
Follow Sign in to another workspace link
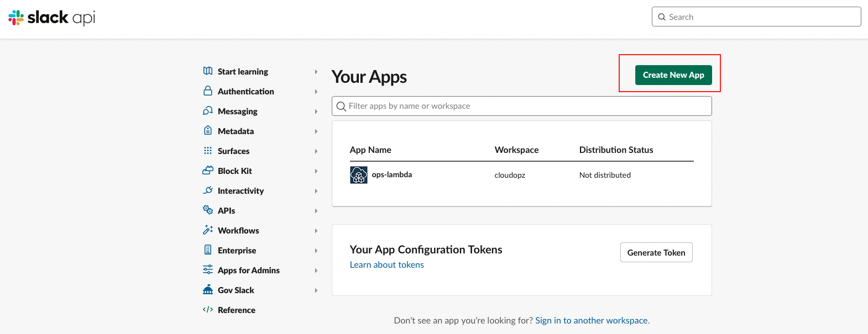pyautogui.click(x=592, y=320)
